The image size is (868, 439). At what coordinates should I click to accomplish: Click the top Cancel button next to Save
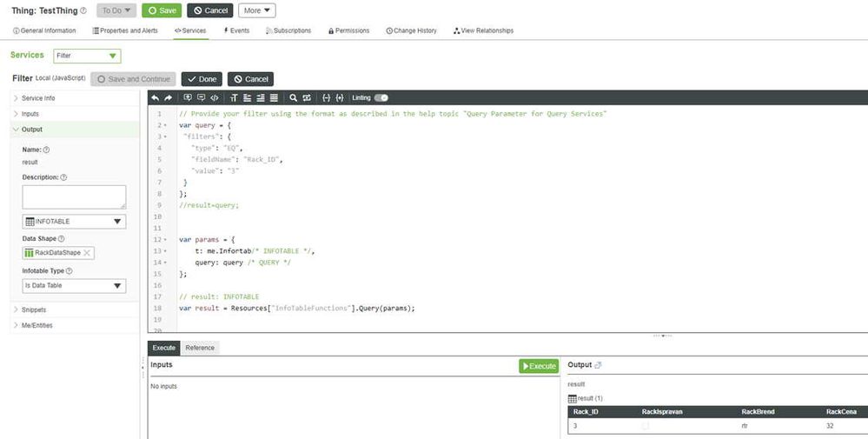point(209,10)
